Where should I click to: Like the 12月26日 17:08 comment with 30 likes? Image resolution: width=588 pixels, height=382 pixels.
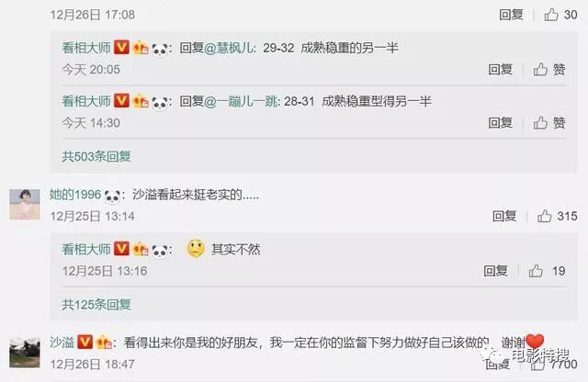pyautogui.click(x=551, y=15)
